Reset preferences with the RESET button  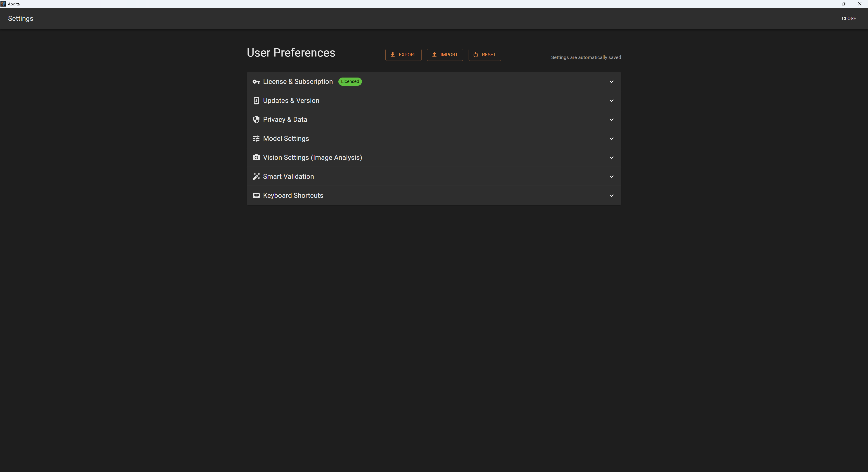coord(484,54)
